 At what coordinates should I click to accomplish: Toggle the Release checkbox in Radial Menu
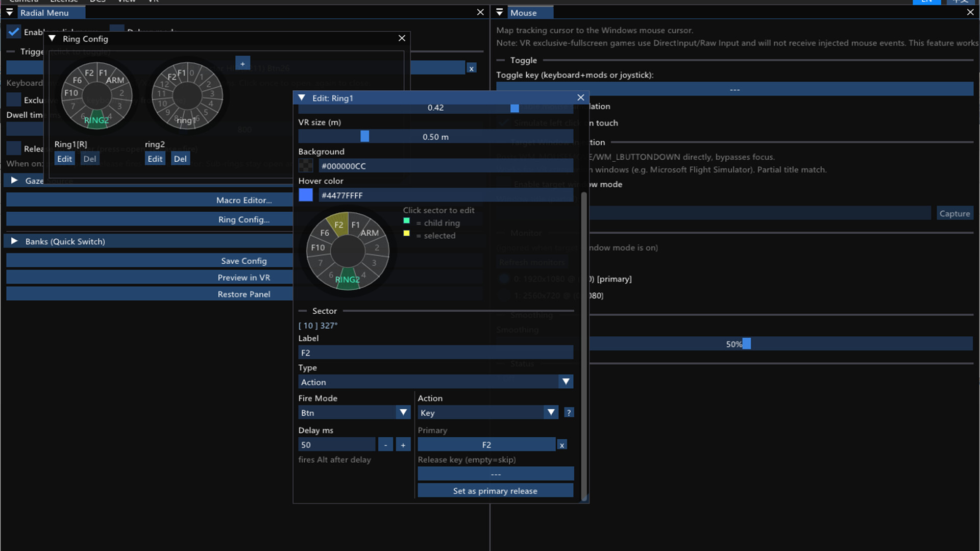coord(14,148)
